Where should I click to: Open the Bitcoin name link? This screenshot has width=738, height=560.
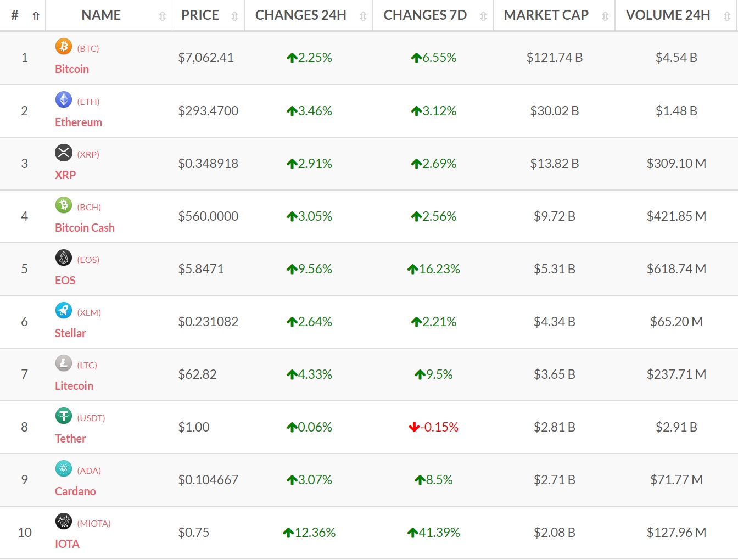point(72,69)
